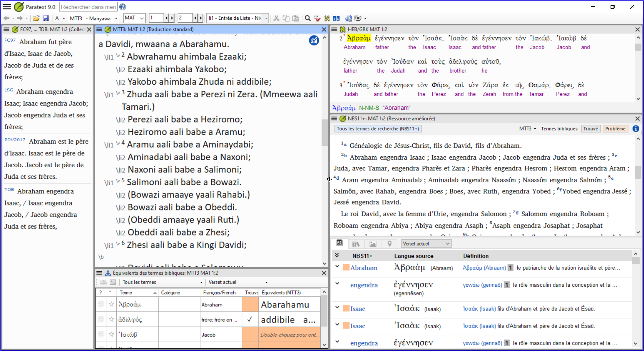Click the blue info icon in NBS11+
The image size is (644, 351).
[636, 129]
